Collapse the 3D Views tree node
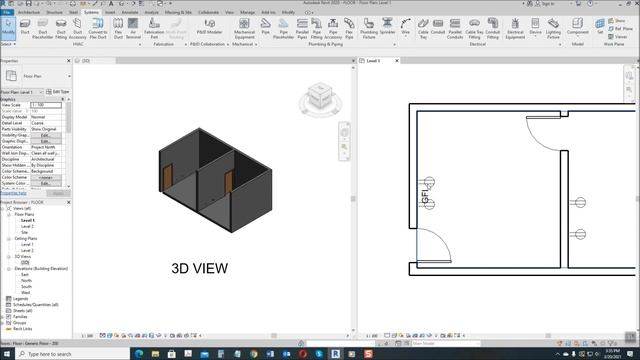Image resolution: width=640 pixels, height=360 pixels. click(x=9, y=257)
